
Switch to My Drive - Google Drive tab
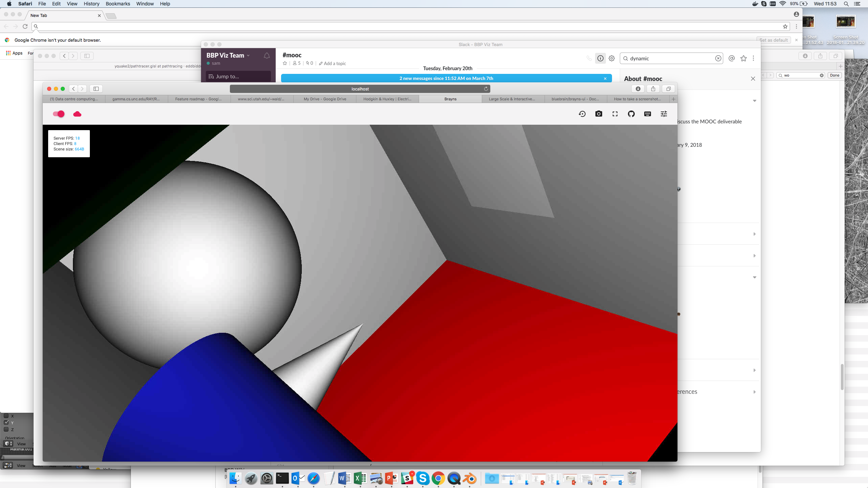[325, 99]
